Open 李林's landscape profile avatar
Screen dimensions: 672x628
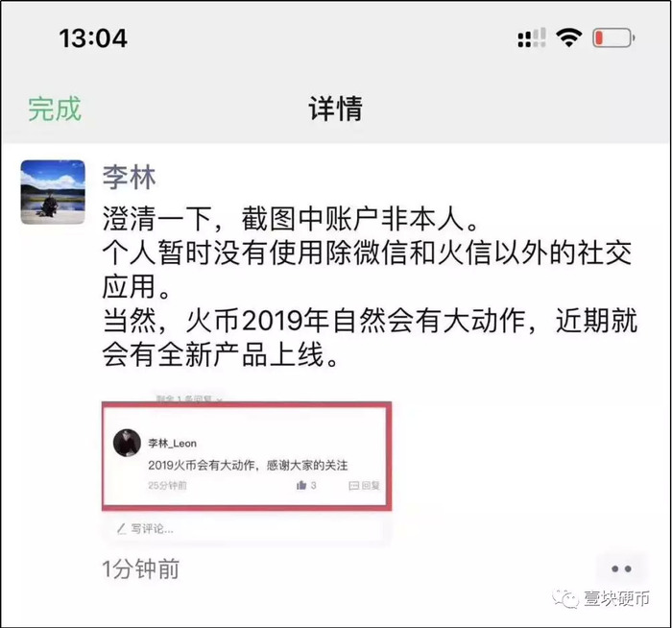point(53,192)
